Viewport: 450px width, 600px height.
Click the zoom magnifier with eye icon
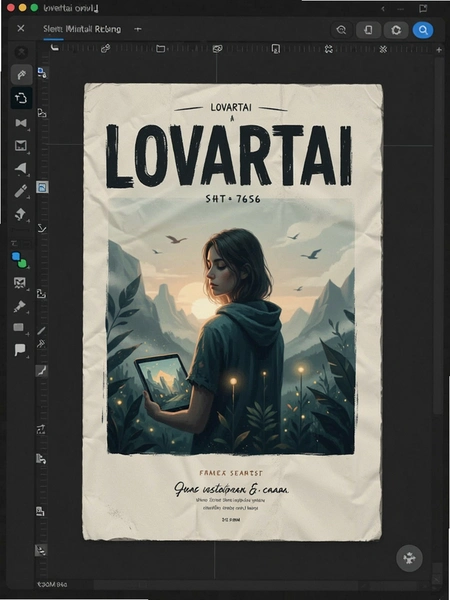tap(341, 30)
